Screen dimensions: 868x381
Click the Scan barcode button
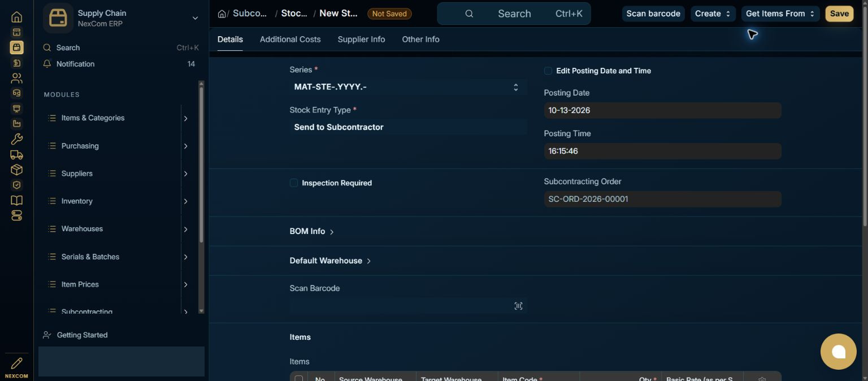[653, 14]
